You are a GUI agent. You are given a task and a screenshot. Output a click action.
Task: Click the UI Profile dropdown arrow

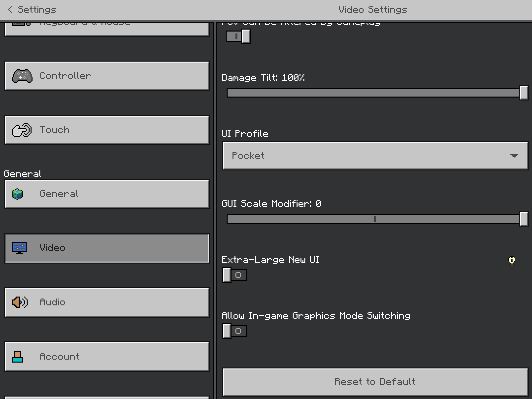pos(514,156)
